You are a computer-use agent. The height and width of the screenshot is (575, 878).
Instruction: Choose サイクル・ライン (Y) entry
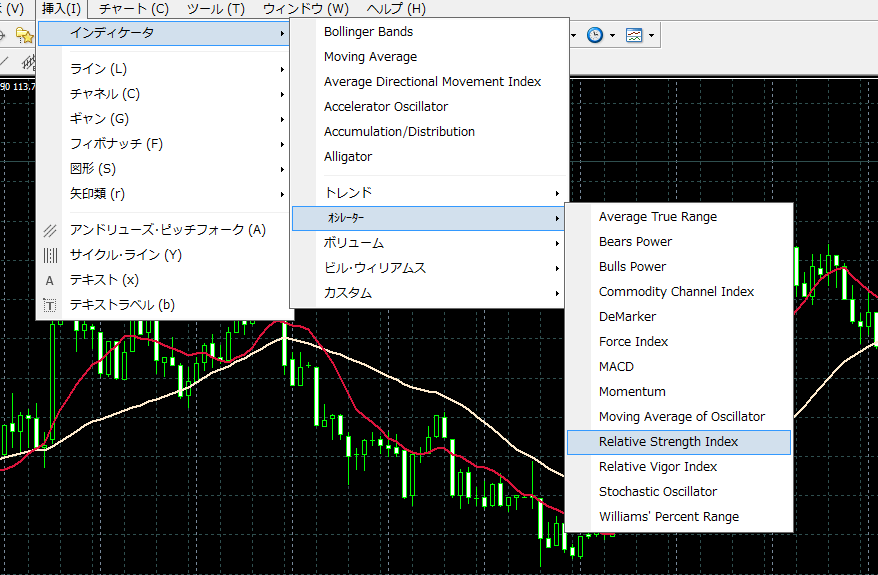coord(164,255)
